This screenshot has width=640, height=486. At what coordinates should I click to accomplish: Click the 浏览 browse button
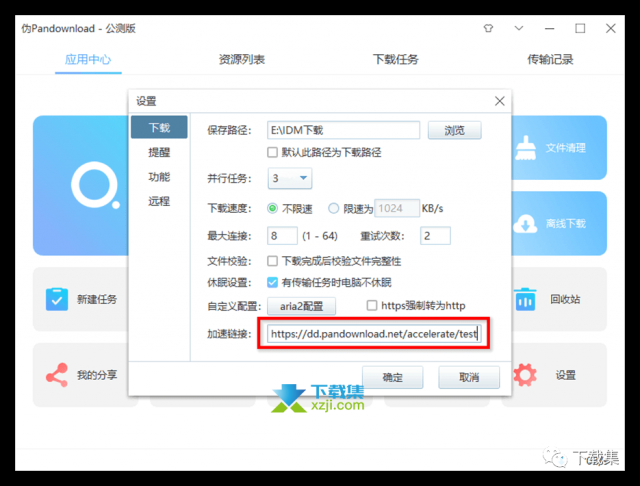454,130
